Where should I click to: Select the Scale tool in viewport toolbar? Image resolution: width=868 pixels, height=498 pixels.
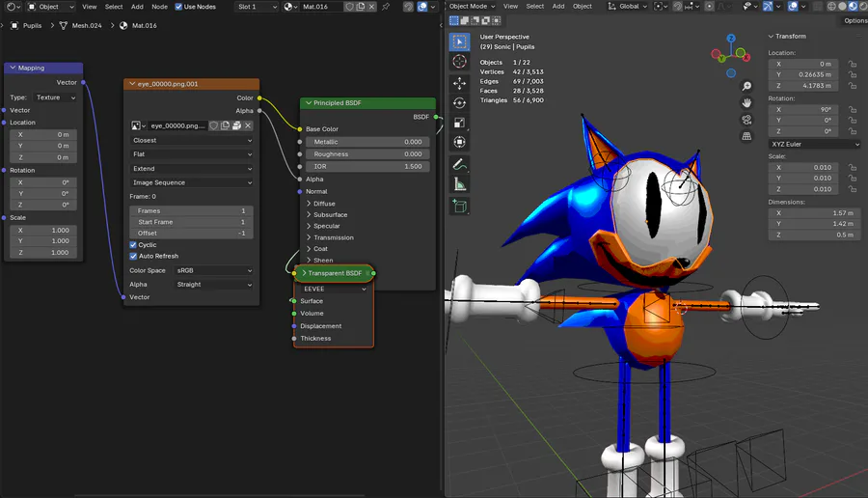pos(459,123)
